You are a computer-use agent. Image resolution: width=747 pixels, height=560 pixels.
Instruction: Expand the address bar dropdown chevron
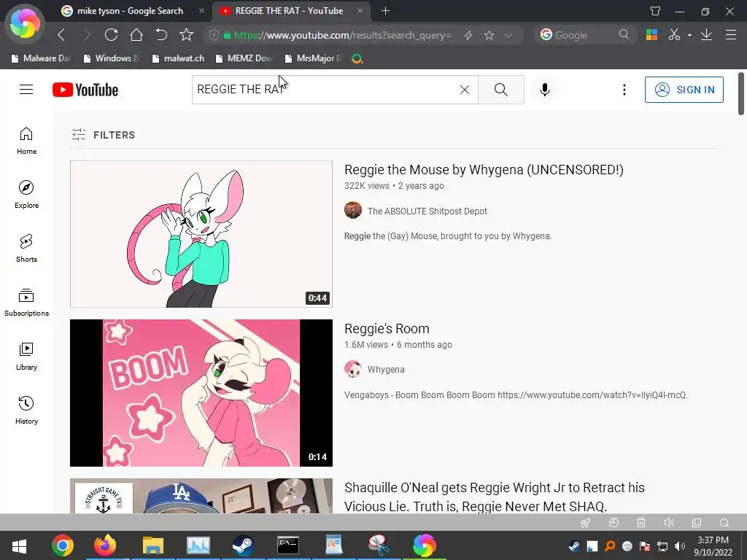[508, 35]
